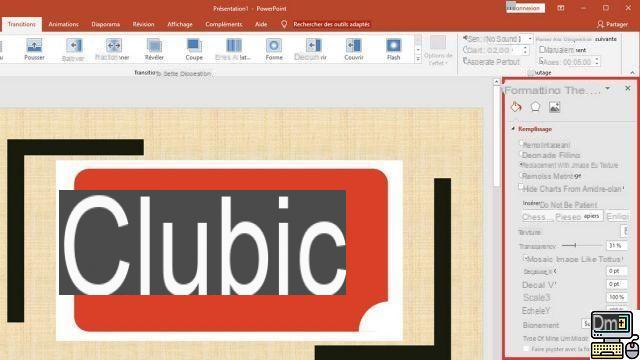Image resolution: width=640 pixels, height=360 pixels.
Task: Click the 'Pieseo apiers' clipboard button
Action: pyautogui.click(x=578, y=216)
